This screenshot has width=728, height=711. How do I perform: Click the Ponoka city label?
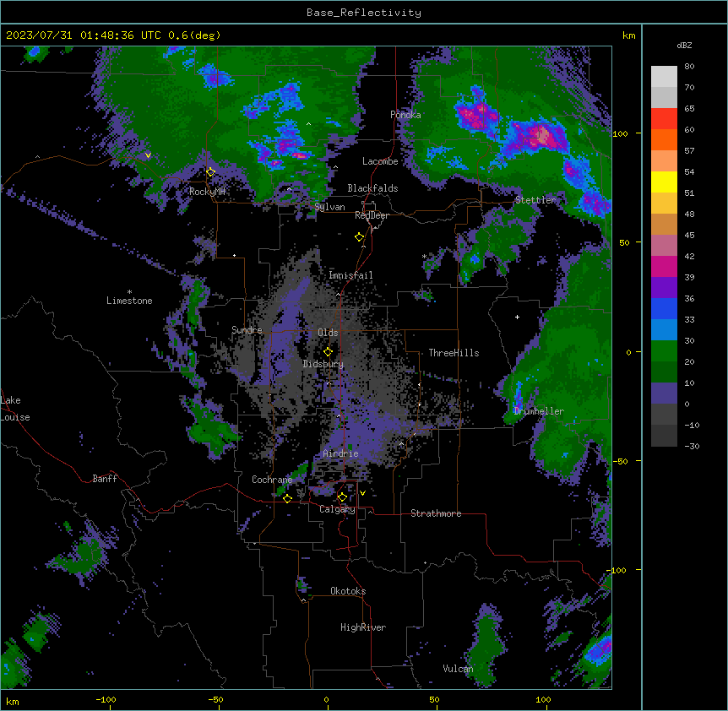[x=405, y=115]
